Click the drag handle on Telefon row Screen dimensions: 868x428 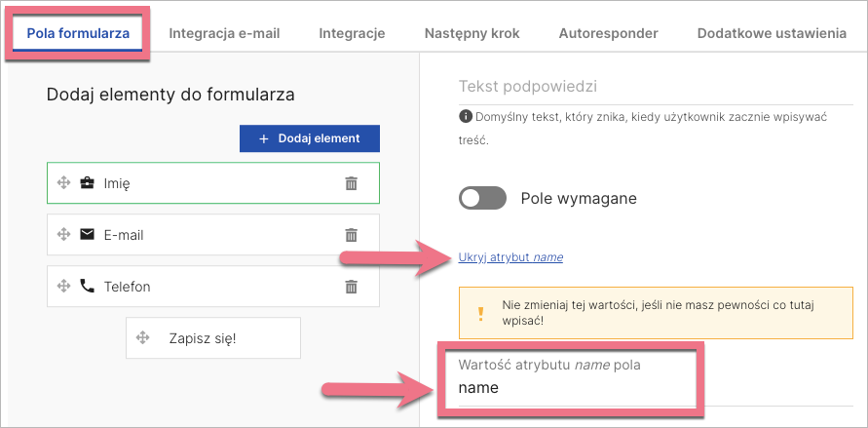click(x=64, y=287)
